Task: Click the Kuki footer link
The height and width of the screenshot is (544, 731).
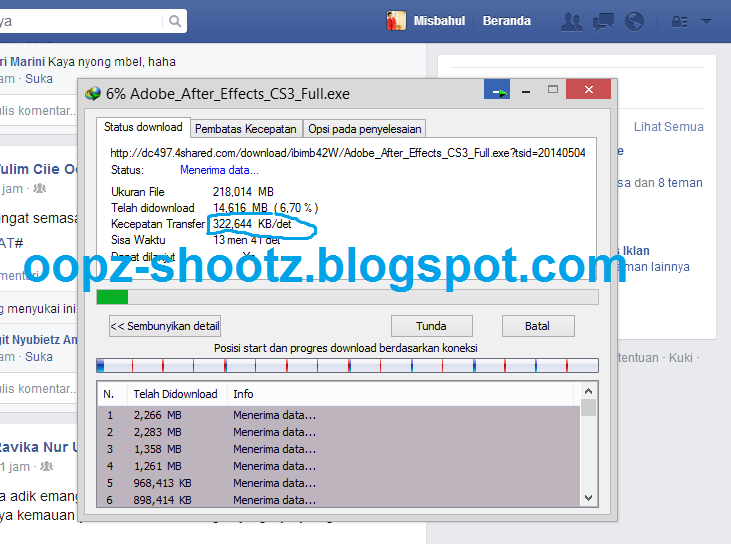Action: [681, 358]
